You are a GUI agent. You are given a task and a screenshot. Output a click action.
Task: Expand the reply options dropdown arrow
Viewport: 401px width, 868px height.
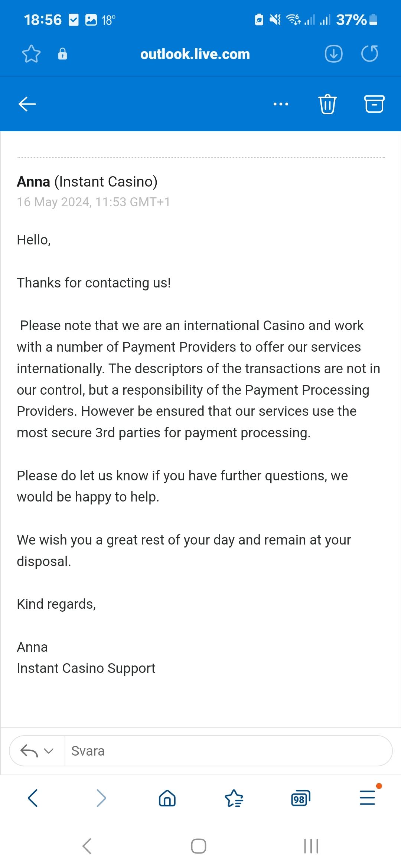pos(49,751)
